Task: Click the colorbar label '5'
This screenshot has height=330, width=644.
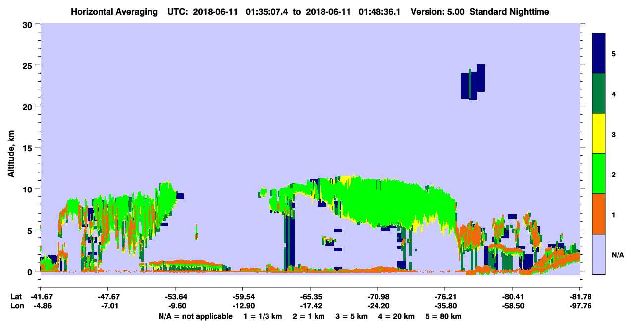Action: pos(614,53)
